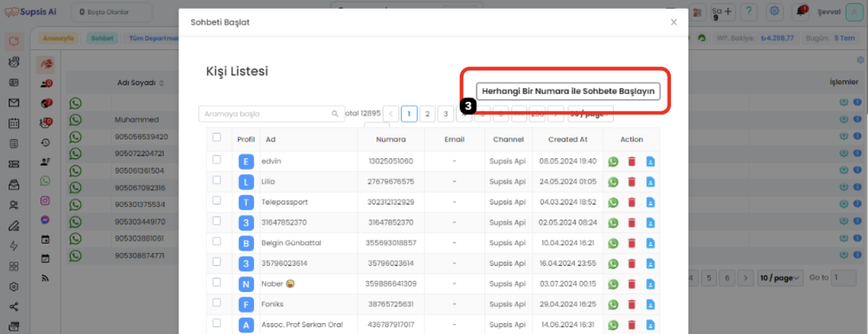Click the Go to page number field
Image resolution: width=868 pixels, height=334 pixels.
point(843,278)
